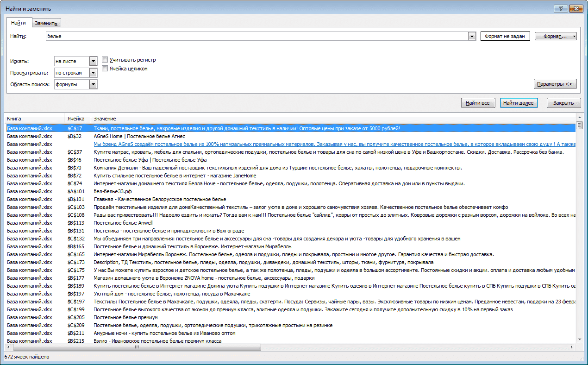Screen dimensions: 588x365
Task: Click the help question mark icon
Action: [x=561, y=8]
